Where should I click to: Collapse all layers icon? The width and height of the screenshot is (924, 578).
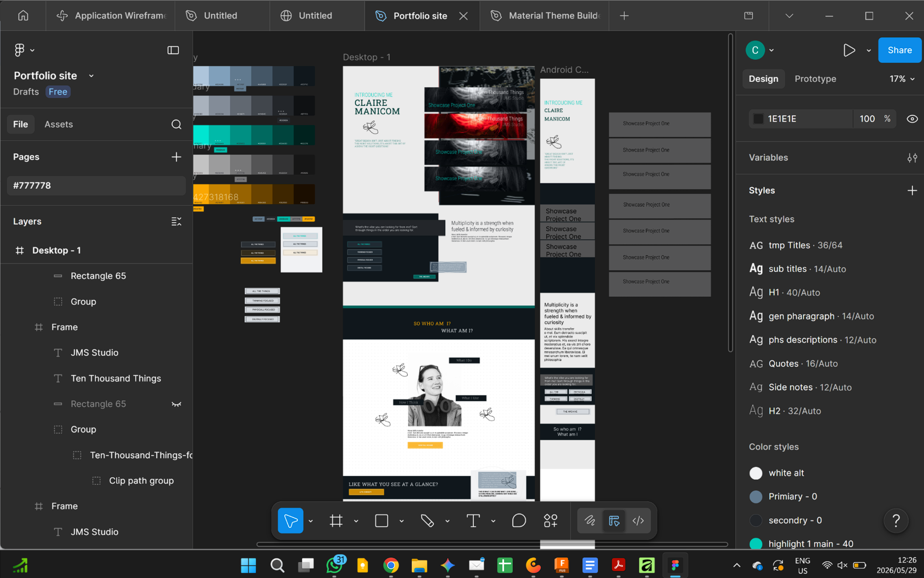[176, 221]
